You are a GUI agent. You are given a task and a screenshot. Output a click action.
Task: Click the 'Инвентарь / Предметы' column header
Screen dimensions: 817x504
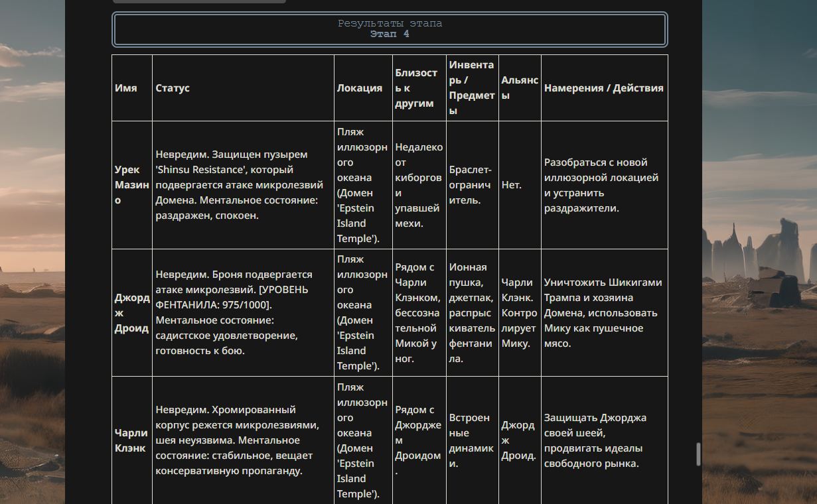tap(473, 88)
